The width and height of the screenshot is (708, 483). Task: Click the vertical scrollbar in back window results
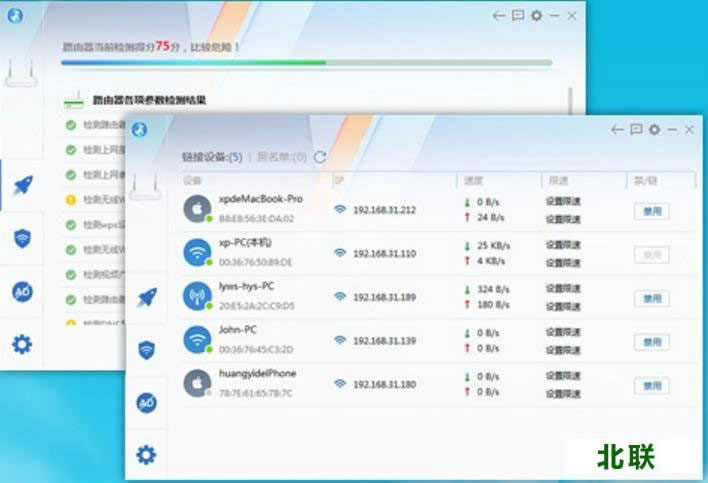click(x=571, y=100)
